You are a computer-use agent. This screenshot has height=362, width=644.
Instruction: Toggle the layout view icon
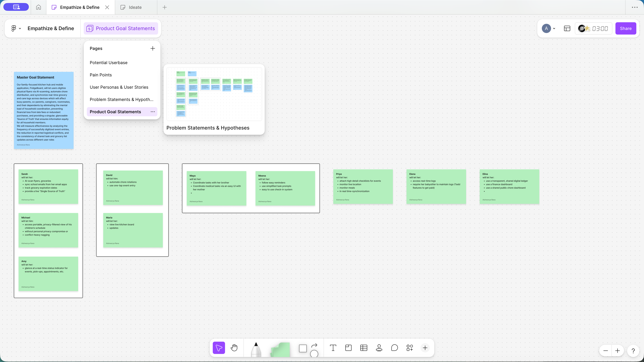coord(567,28)
